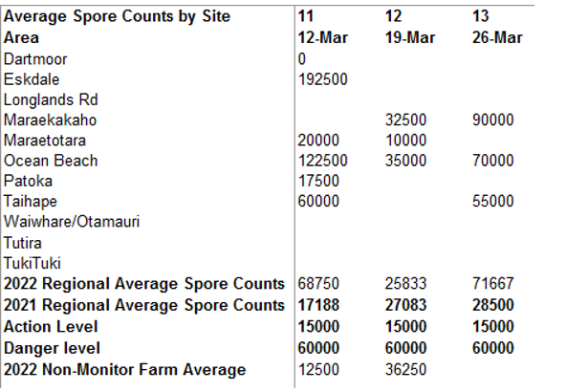
Task: Select Ocean Beach 12-Mar value 122500
Action: [323, 161]
